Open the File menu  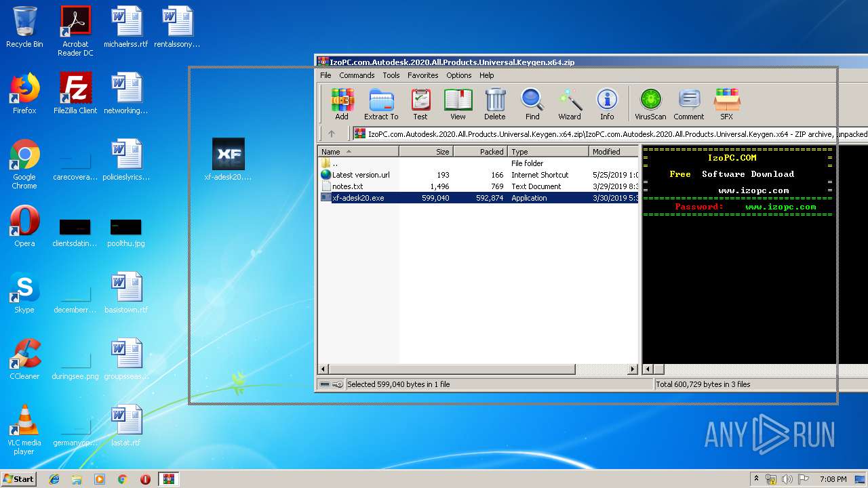point(325,75)
